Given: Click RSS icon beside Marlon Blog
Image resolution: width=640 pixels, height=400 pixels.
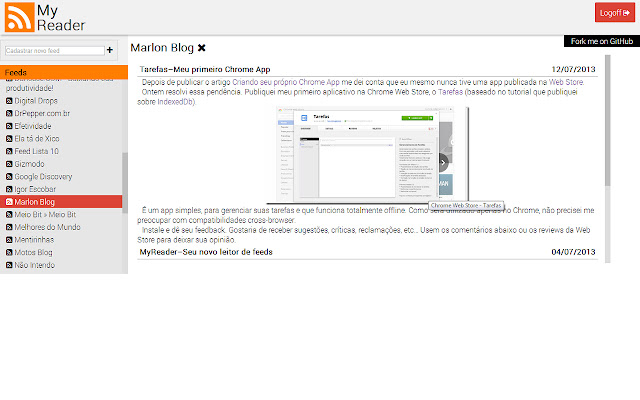Looking at the screenshot, I should pyautogui.click(x=9, y=202).
